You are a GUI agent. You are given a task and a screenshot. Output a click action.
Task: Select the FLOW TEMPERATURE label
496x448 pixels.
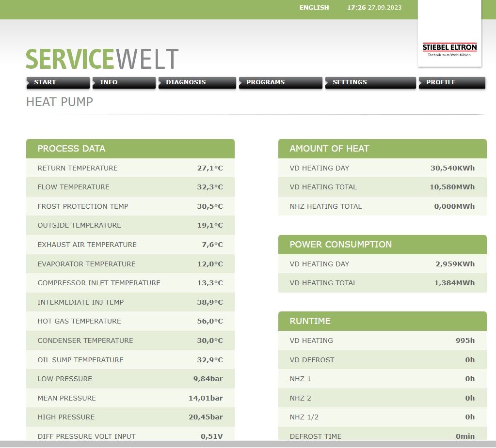pos(73,187)
